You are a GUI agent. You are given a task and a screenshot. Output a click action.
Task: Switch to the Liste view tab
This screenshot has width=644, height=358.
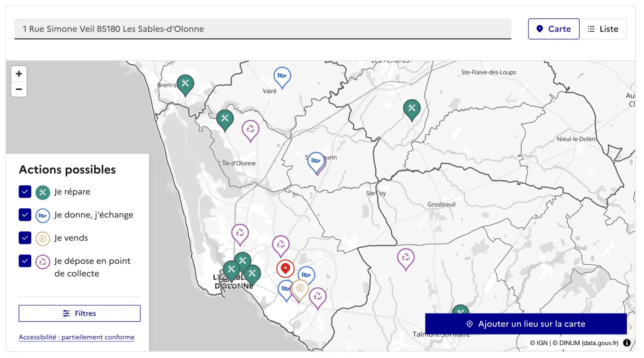(603, 29)
